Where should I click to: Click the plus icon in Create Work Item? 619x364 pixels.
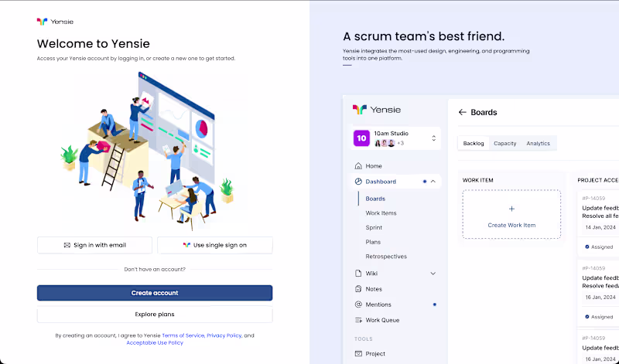[511, 209]
